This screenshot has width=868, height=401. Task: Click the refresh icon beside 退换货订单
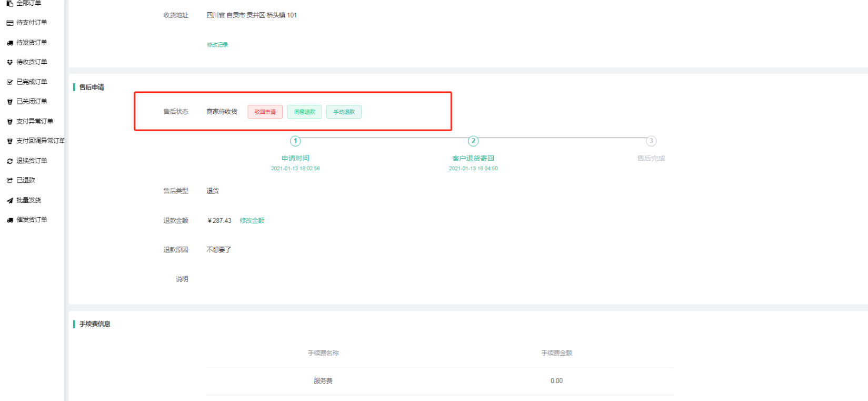tap(9, 161)
